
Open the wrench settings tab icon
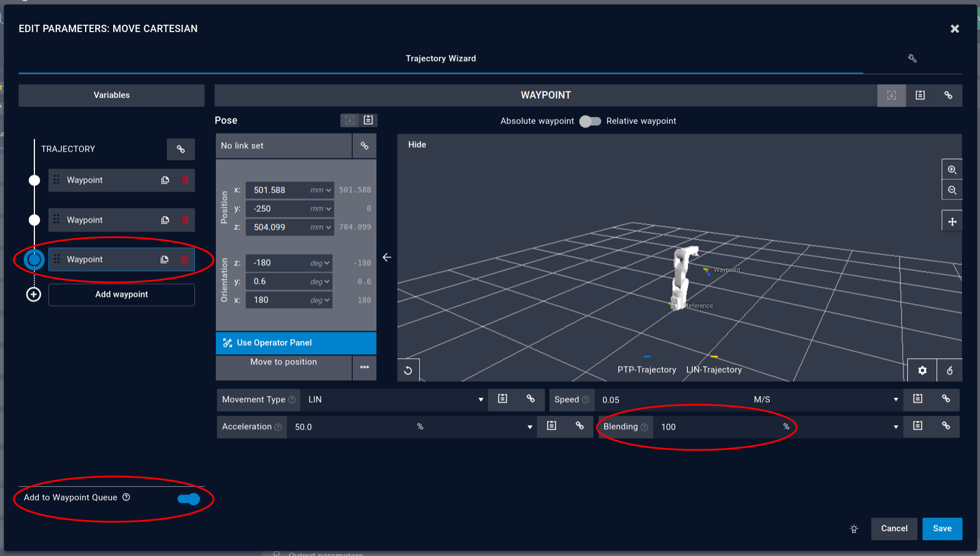[912, 59]
